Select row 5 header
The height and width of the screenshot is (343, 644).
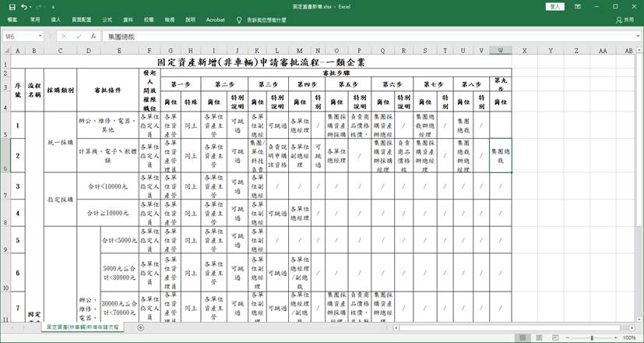click(5, 125)
